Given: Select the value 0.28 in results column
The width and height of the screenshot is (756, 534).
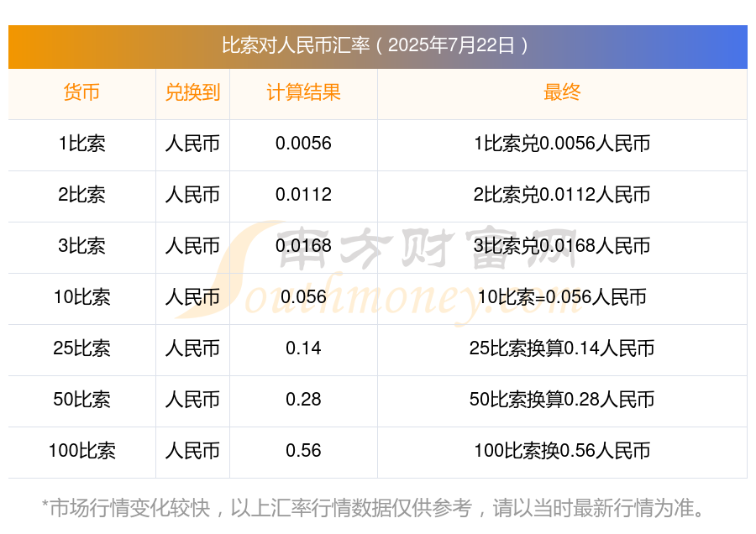Looking at the screenshot, I should [303, 400].
